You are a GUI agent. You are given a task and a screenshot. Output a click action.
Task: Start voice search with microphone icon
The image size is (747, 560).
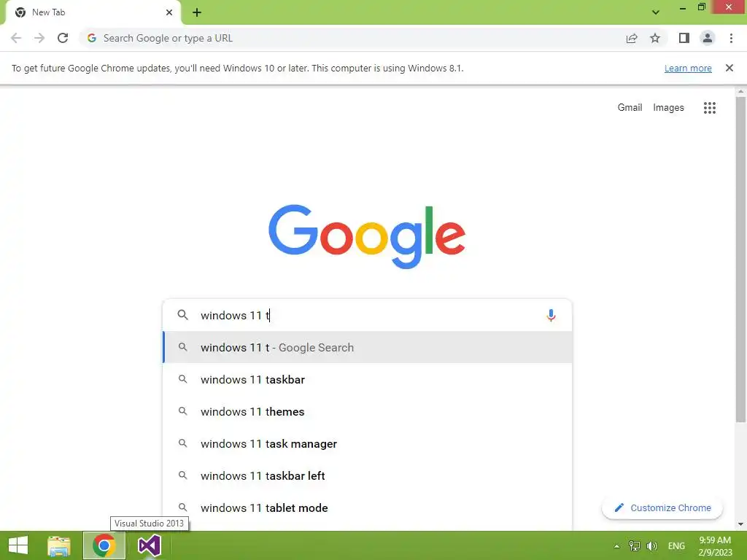pos(551,315)
